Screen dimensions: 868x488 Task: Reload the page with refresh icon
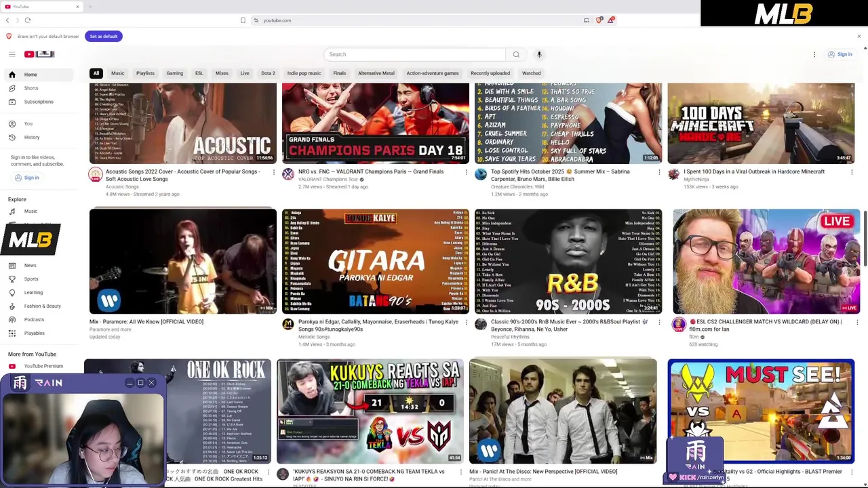coord(28,20)
